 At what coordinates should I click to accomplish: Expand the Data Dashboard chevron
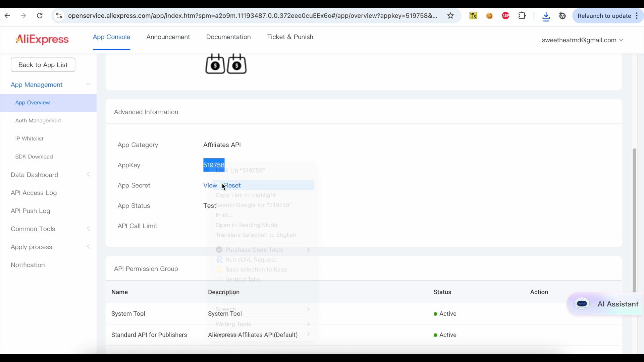[89, 175]
